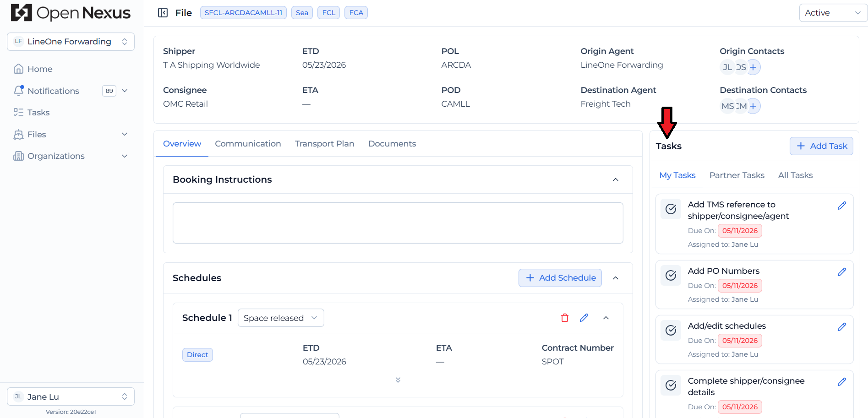868x418 pixels.
Task: Add an origin contact with plus icon
Action: tap(753, 67)
